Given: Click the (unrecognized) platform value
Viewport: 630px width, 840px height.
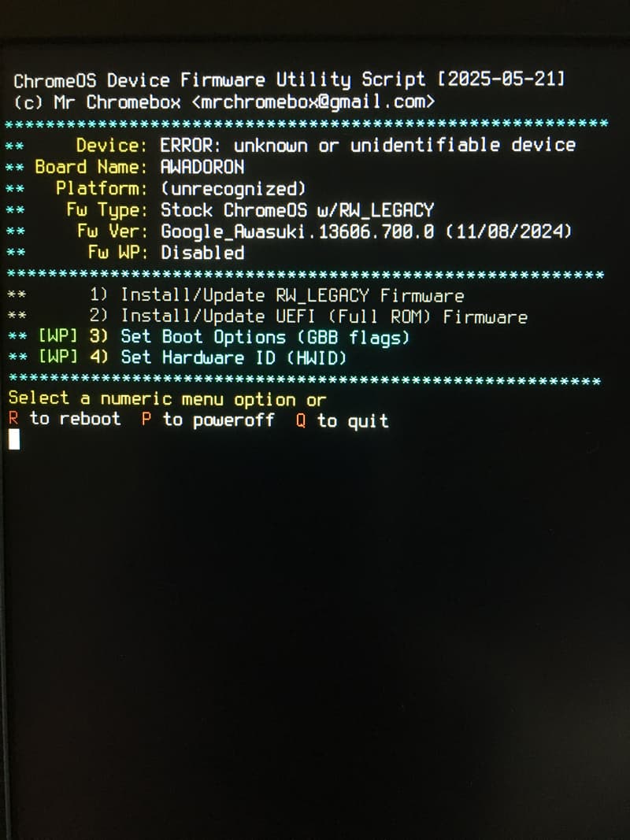Looking at the screenshot, I should (233, 189).
